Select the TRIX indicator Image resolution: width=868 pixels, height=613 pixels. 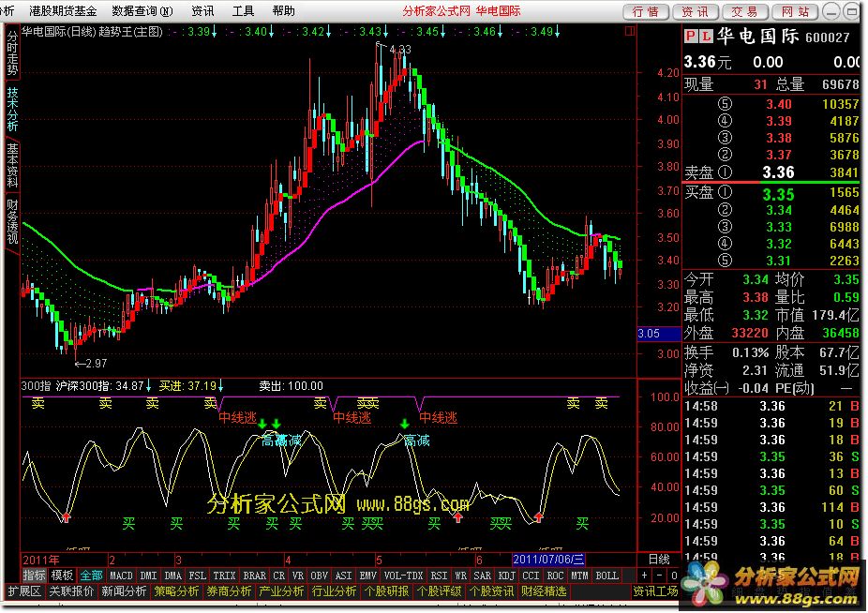[224, 576]
